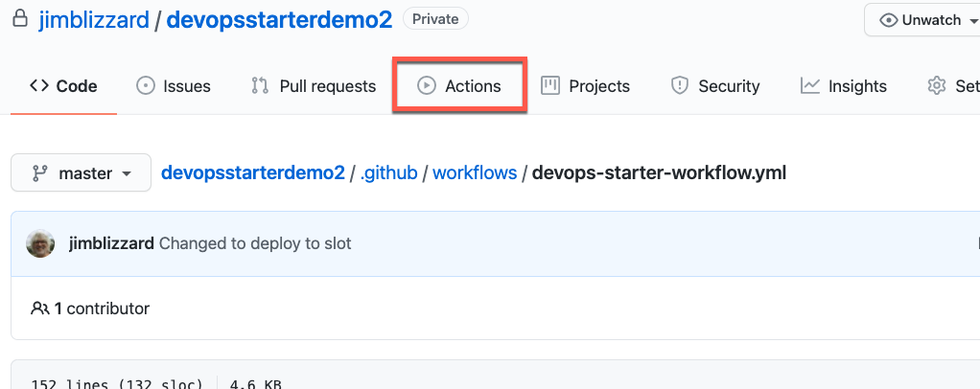Image resolution: width=980 pixels, height=389 pixels.
Task: Open the Security tab
Action: (715, 85)
